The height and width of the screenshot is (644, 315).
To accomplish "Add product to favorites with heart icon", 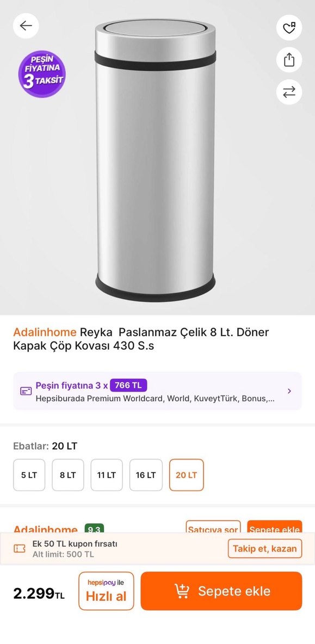I will point(289,28).
